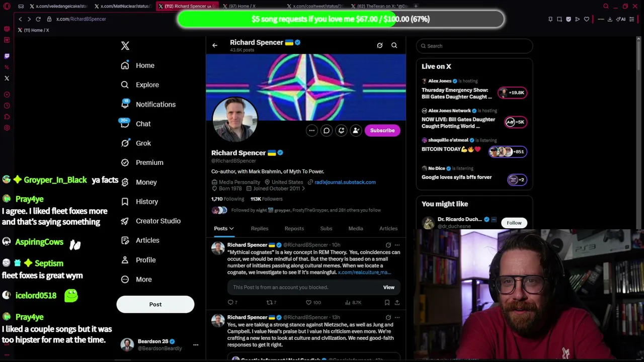Click the white Post button
Viewport: 644px width, 362px height.
155,304
